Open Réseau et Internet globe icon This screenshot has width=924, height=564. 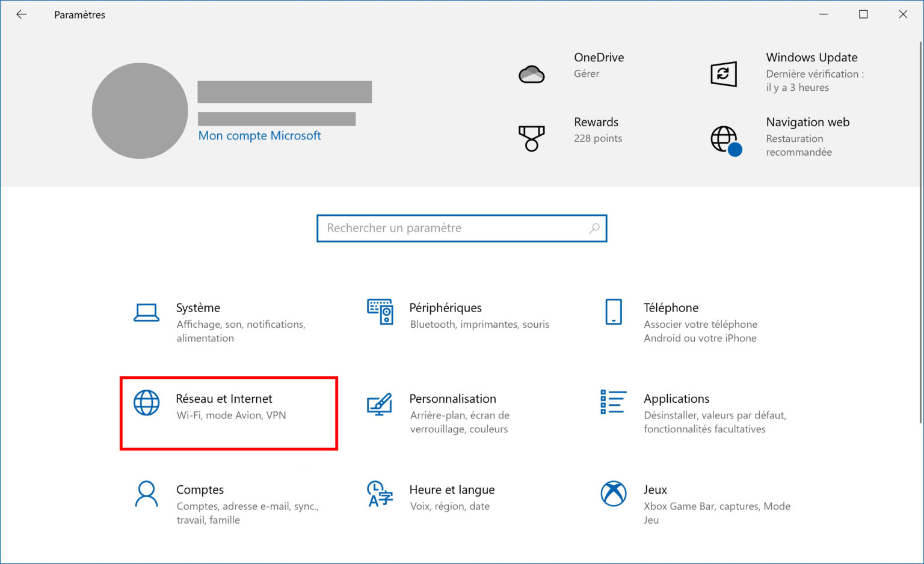click(147, 403)
